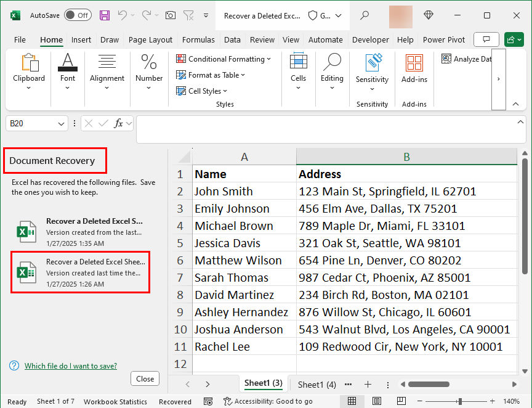Close the Document Recovery pane

(145, 379)
